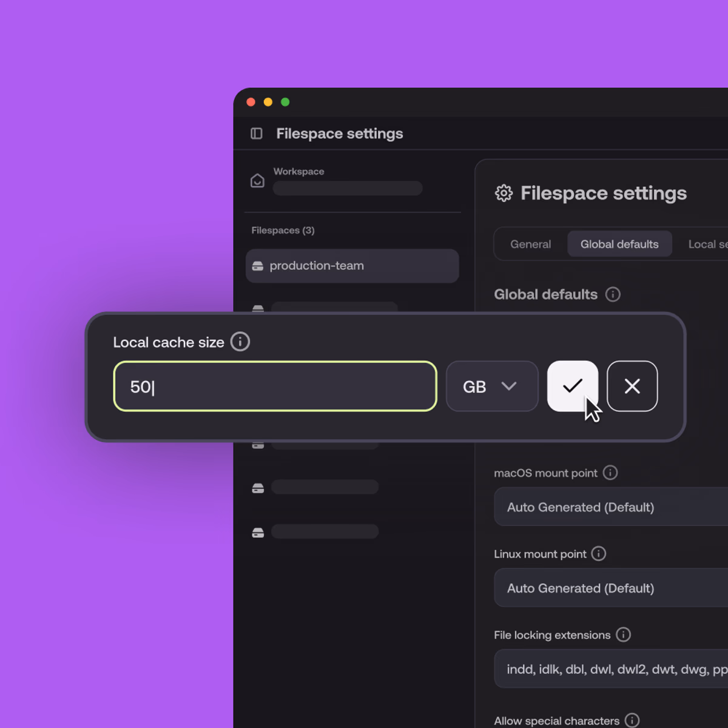
Task: Confirm cache size with checkmark button
Action: 572,386
